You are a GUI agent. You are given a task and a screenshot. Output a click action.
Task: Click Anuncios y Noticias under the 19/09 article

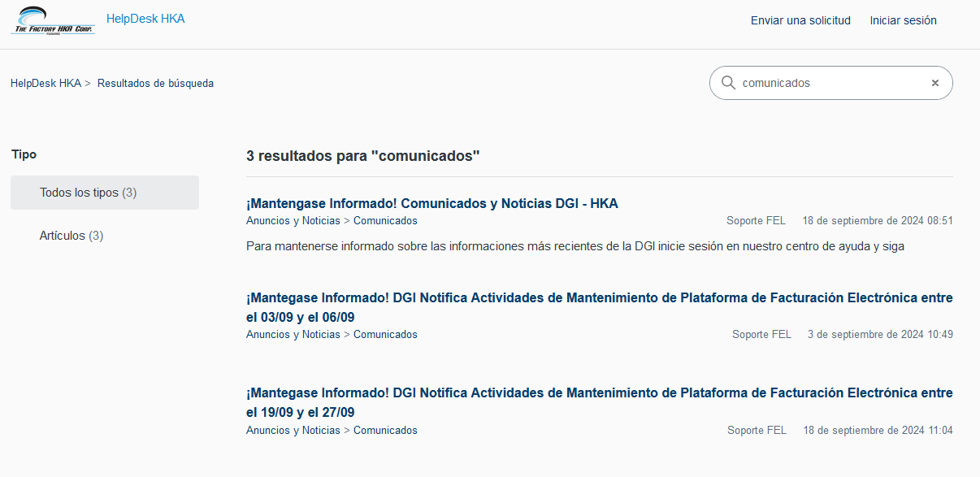point(293,431)
